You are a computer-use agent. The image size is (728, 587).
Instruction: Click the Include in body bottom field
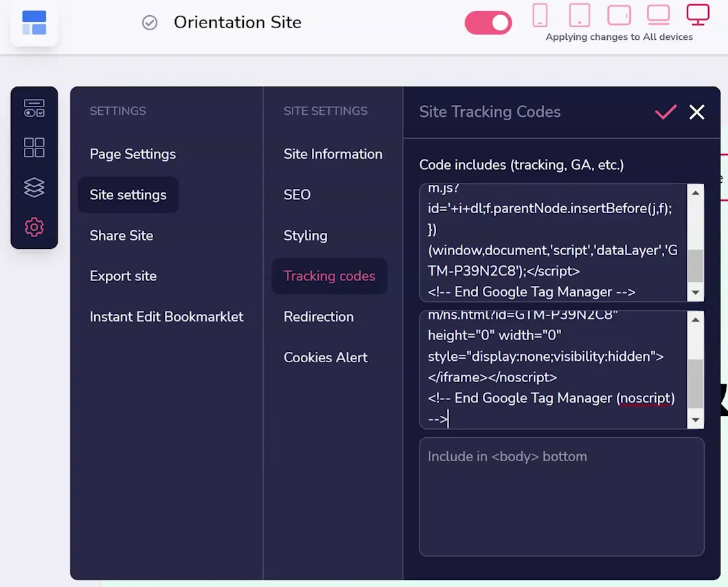coord(562,497)
